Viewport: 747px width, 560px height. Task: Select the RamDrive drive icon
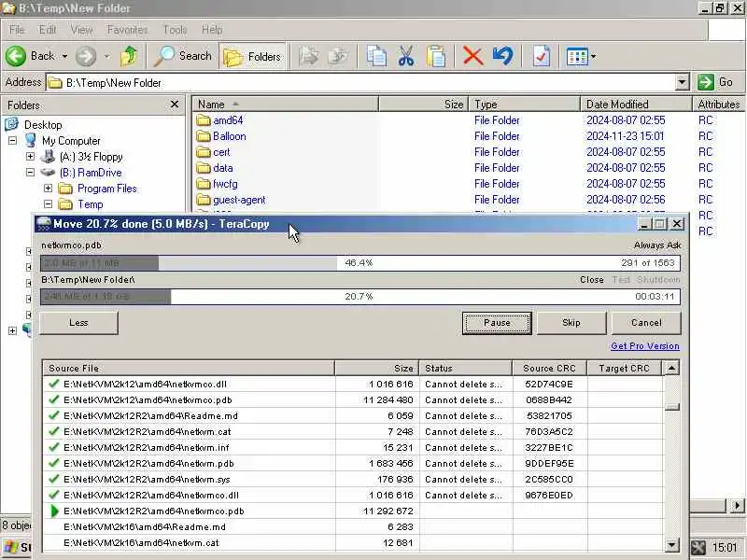coord(48,172)
